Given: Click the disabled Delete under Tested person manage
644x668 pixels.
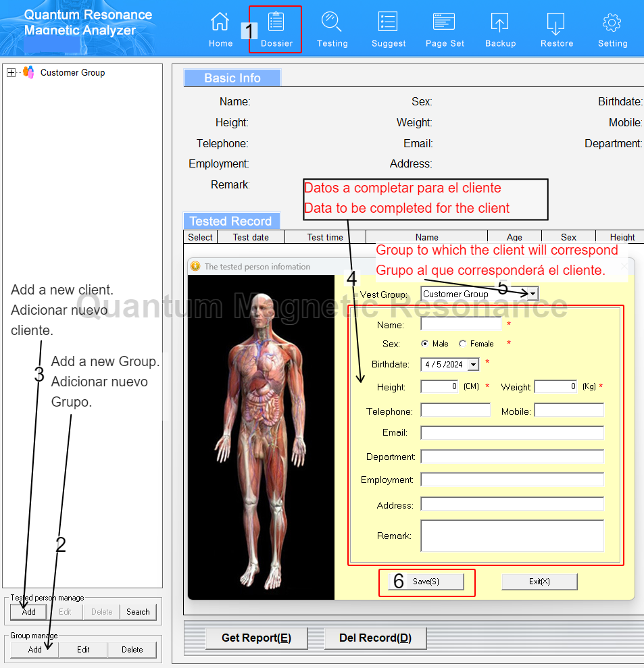Looking at the screenshot, I should (102, 612).
